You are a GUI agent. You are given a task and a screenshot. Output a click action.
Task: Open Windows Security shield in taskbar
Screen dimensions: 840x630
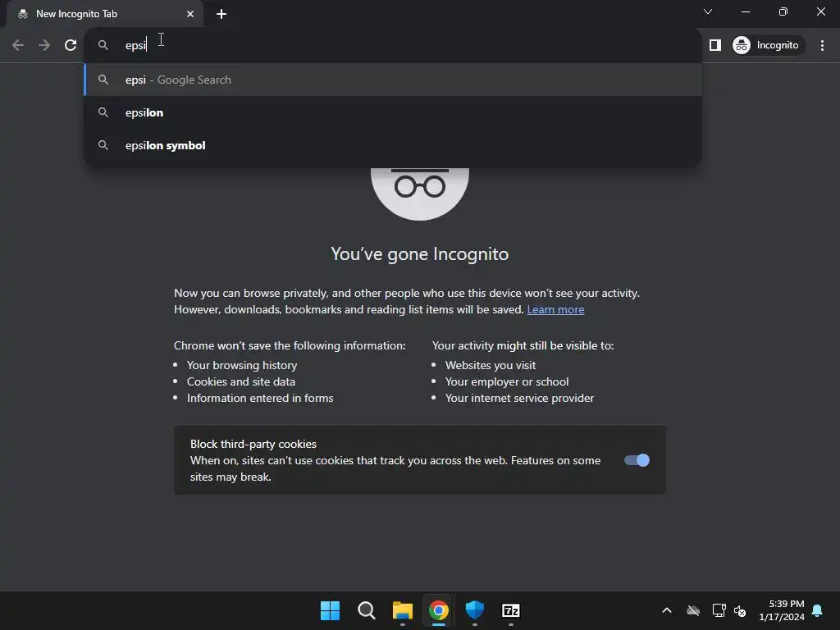(475, 610)
